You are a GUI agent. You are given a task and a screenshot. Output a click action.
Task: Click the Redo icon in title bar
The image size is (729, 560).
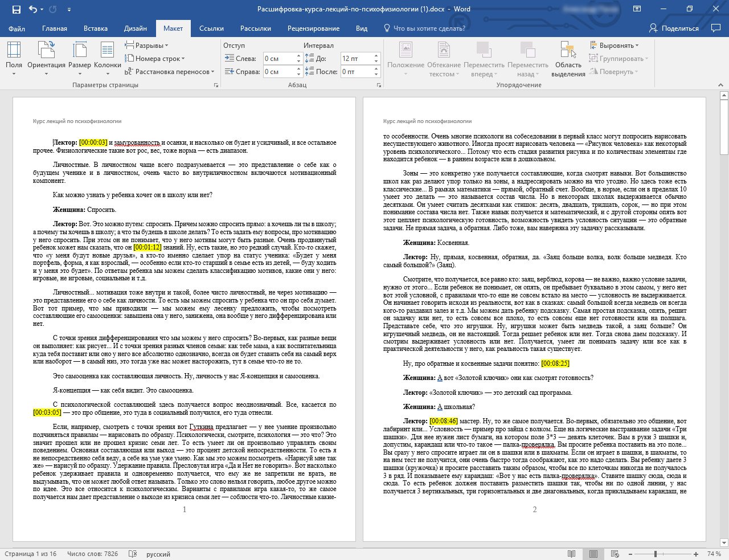coord(53,9)
